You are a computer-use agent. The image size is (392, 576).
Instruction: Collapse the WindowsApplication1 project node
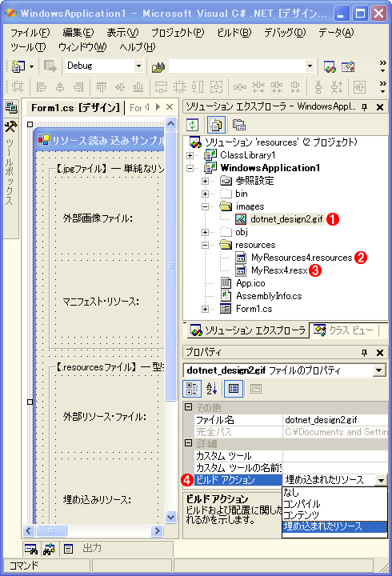pos(190,168)
